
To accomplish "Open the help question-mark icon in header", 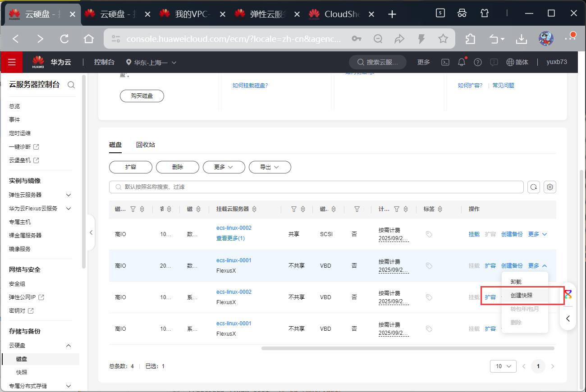I will 478,62.
